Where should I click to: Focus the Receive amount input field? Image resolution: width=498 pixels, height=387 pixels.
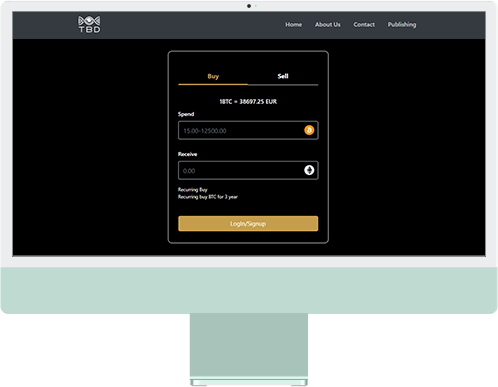pyautogui.click(x=248, y=170)
